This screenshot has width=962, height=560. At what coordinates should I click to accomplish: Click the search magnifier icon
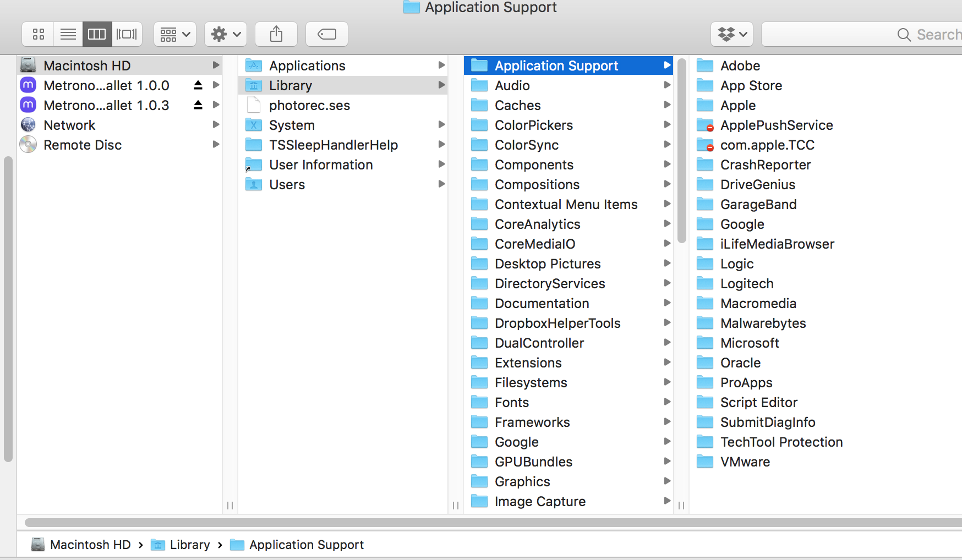pos(904,34)
